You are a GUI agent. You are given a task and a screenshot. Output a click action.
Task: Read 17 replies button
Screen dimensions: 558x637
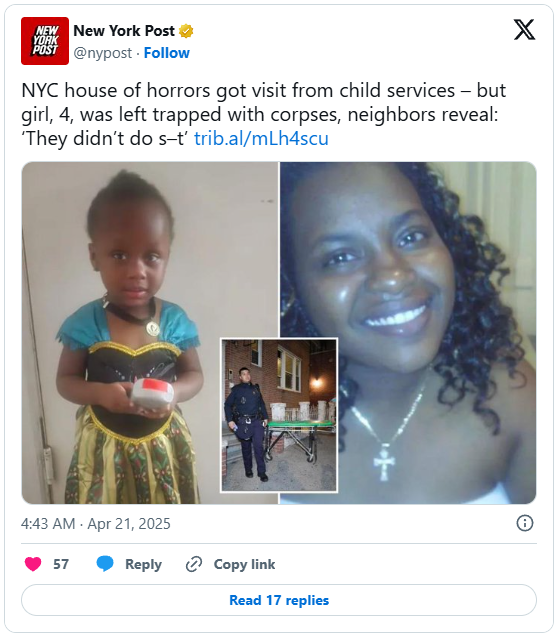pos(279,600)
